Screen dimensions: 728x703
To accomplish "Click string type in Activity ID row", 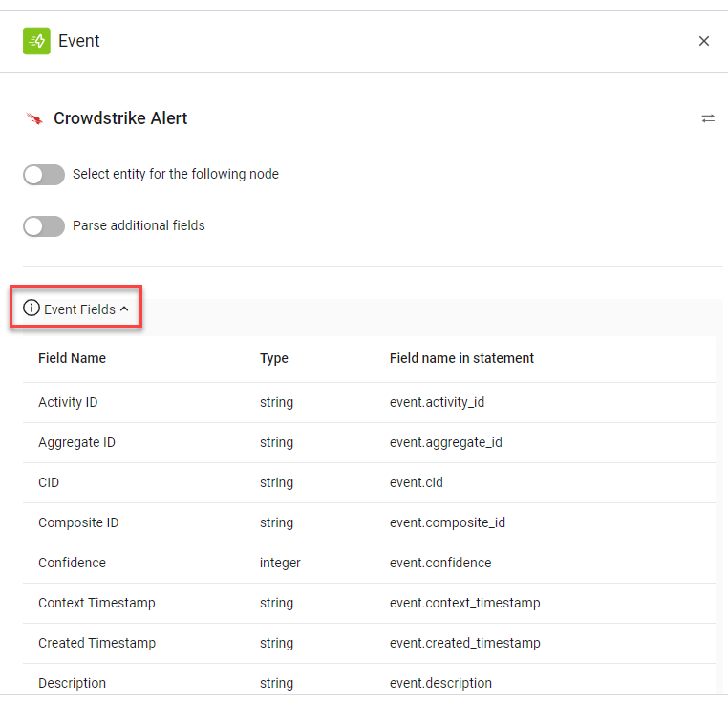I will click(x=276, y=402).
